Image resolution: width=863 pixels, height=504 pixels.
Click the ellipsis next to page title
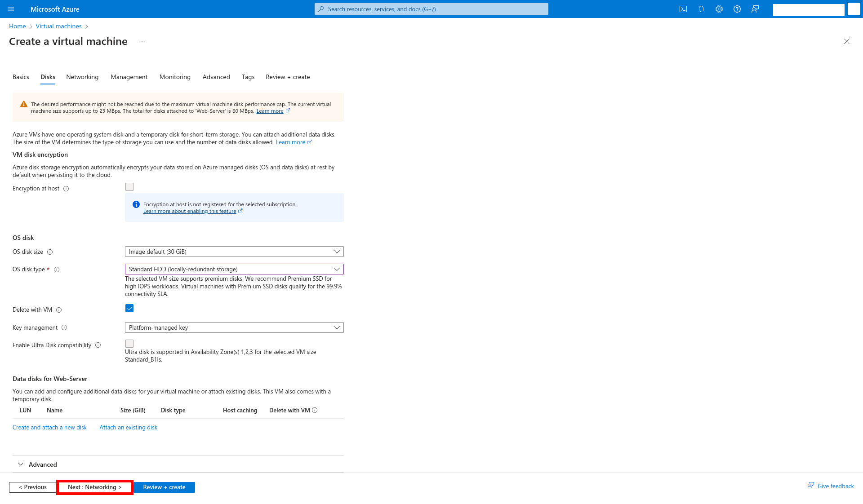pos(142,41)
